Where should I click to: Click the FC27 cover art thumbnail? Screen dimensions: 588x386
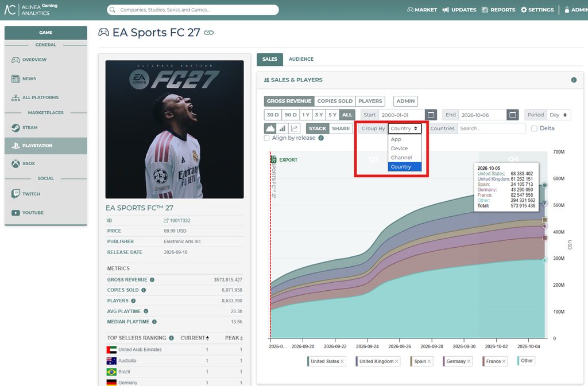[175, 129]
